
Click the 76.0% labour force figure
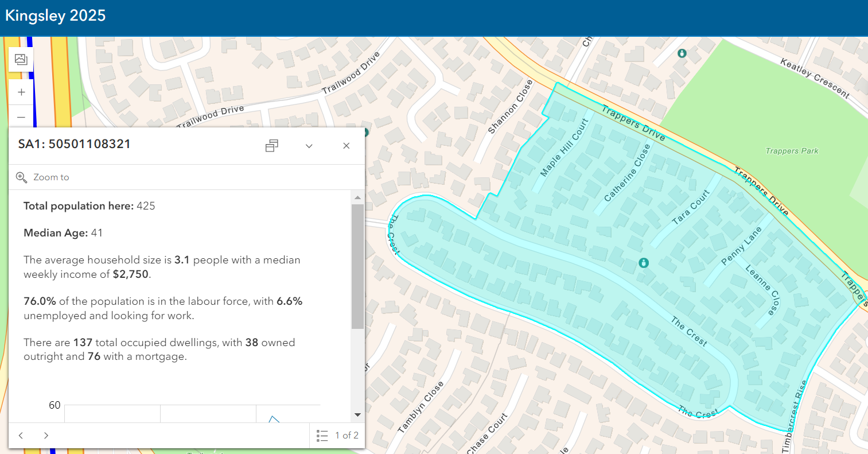(x=40, y=301)
